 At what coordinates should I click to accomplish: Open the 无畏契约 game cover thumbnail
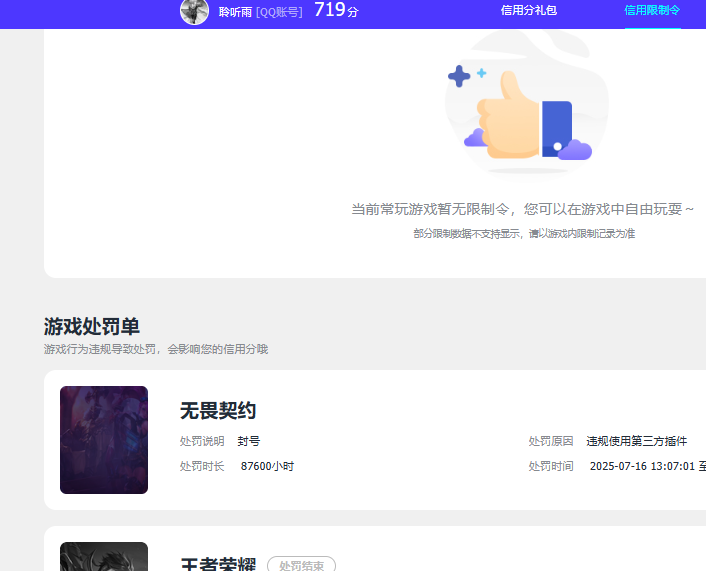pyautogui.click(x=104, y=440)
